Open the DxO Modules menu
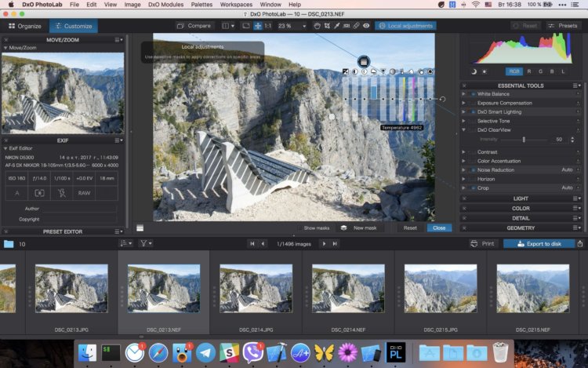 165,5
